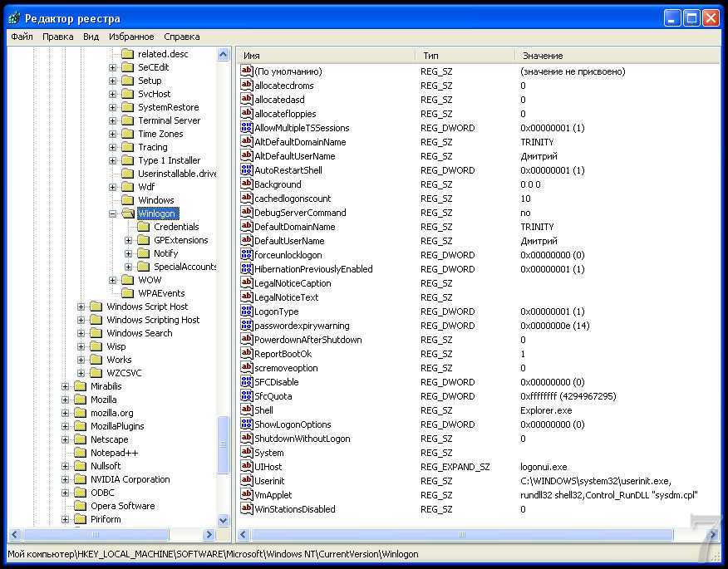Select the Notepad++ folder icon
This screenshot has width=728, height=569.
point(80,453)
